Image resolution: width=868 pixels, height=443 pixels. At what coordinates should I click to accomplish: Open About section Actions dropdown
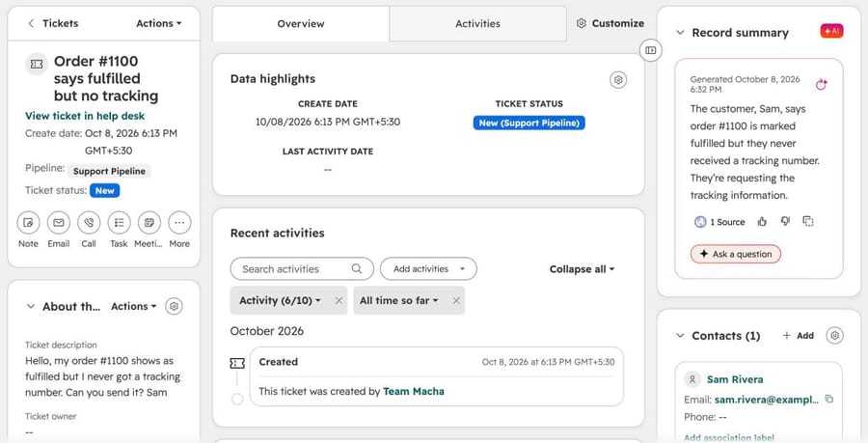(133, 306)
